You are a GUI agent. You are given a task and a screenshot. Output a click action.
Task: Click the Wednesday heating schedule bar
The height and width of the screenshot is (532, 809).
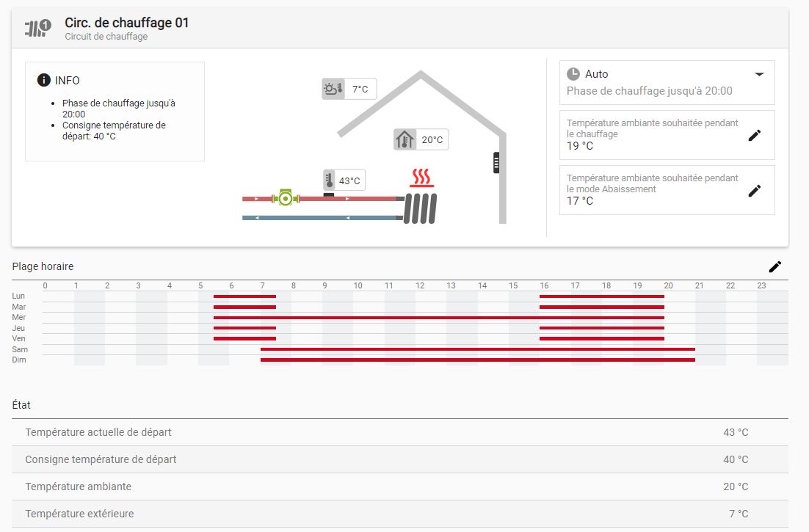click(x=438, y=318)
